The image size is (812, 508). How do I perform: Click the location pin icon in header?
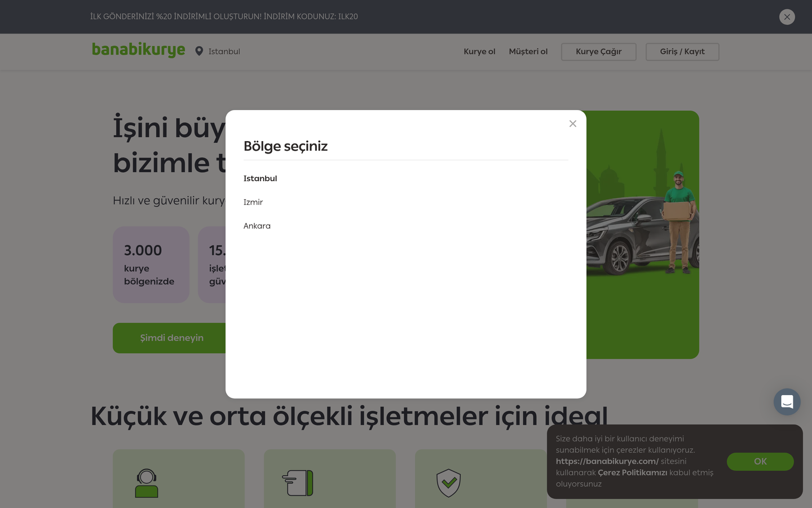tap(199, 51)
